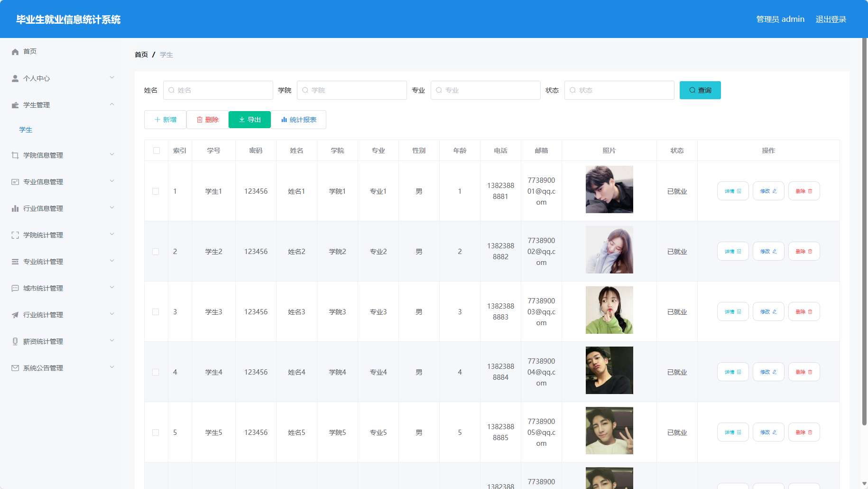Expand the 专业统计管理 chevron
Screen dimensions: 868x489
click(x=112, y=261)
